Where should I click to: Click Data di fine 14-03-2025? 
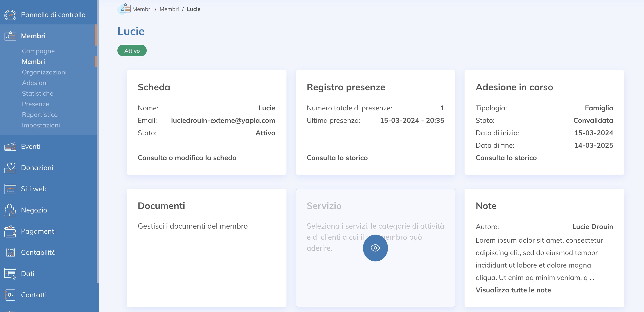[x=593, y=145]
